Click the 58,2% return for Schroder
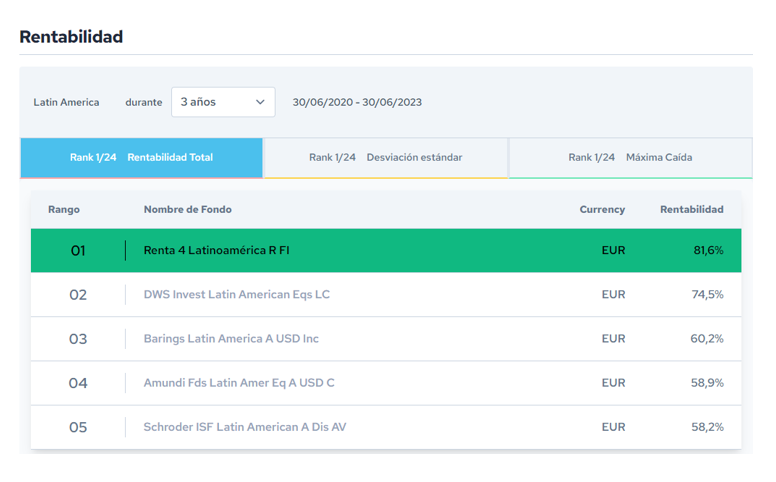 click(x=707, y=427)
